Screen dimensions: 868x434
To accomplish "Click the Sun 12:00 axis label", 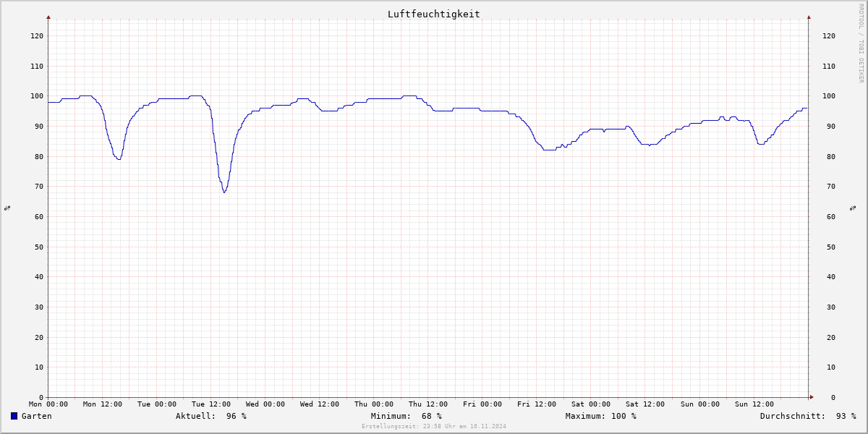I will (x=754, y=404).
